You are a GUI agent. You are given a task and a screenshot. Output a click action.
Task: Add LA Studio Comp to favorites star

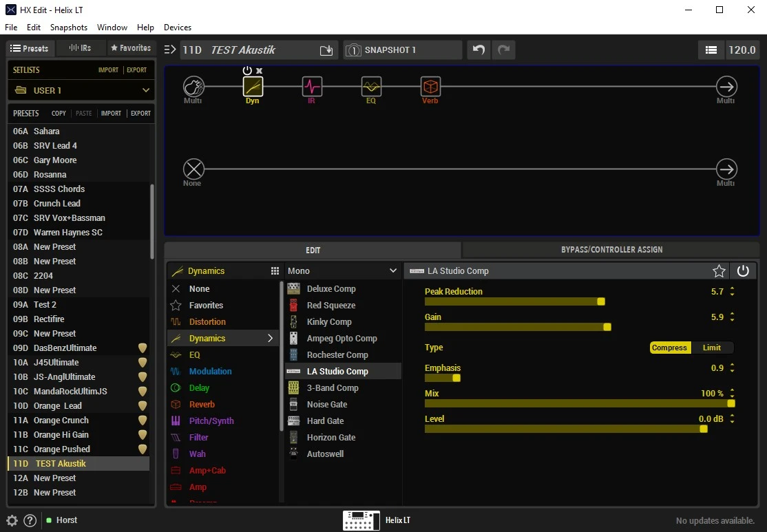[x=719, y=271]
